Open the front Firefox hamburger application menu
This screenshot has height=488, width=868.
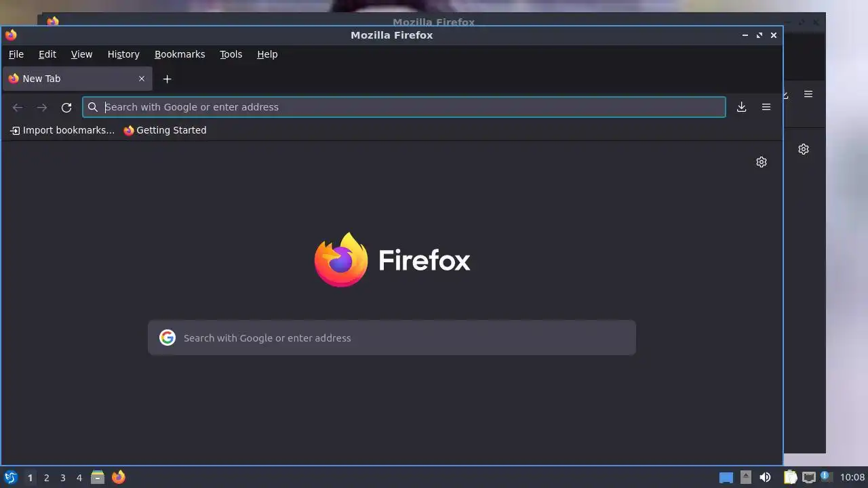(x=766, y=107)
